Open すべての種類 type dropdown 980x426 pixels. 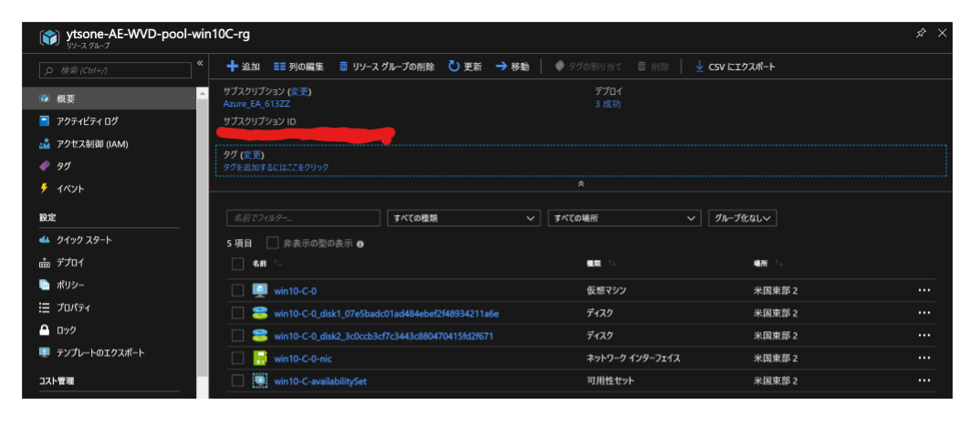[x=464, y=218]
